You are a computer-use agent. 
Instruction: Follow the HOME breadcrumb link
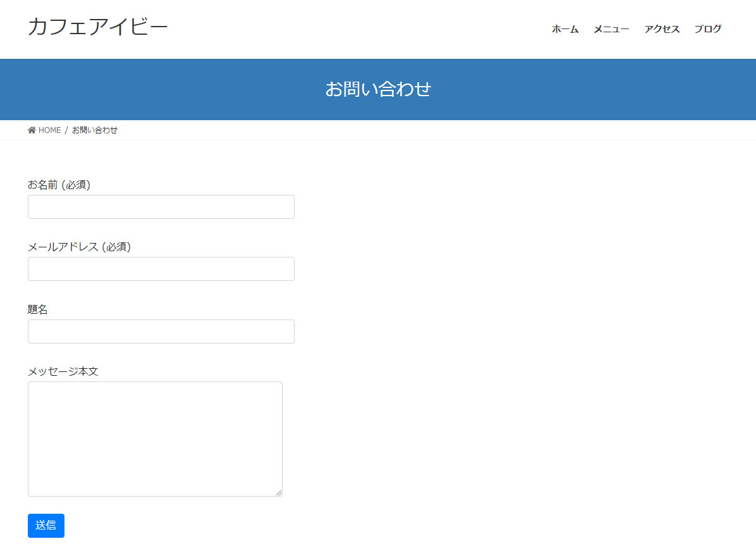pos(50,130)
